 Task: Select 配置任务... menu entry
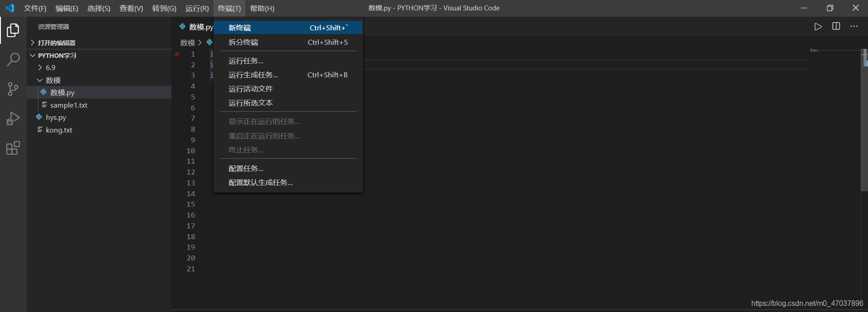click(288, 168)
